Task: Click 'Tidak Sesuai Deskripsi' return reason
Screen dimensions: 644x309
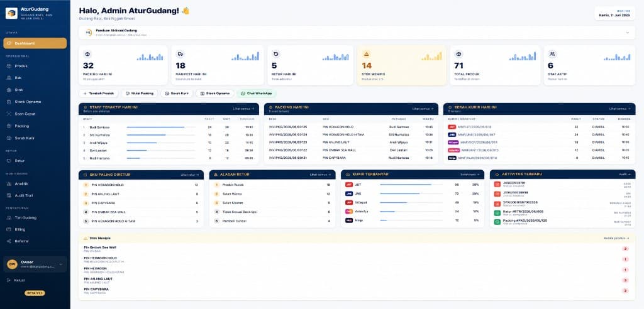Action: (240, 212)
